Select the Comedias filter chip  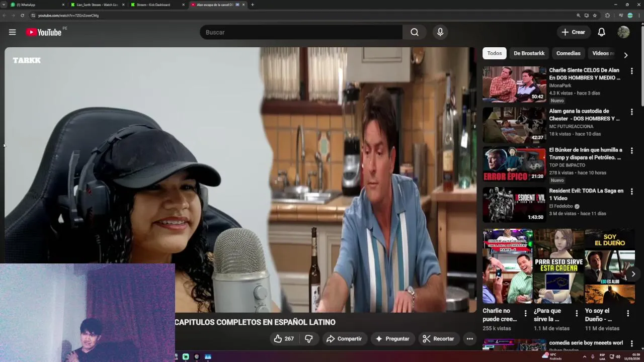click(568, 53)
